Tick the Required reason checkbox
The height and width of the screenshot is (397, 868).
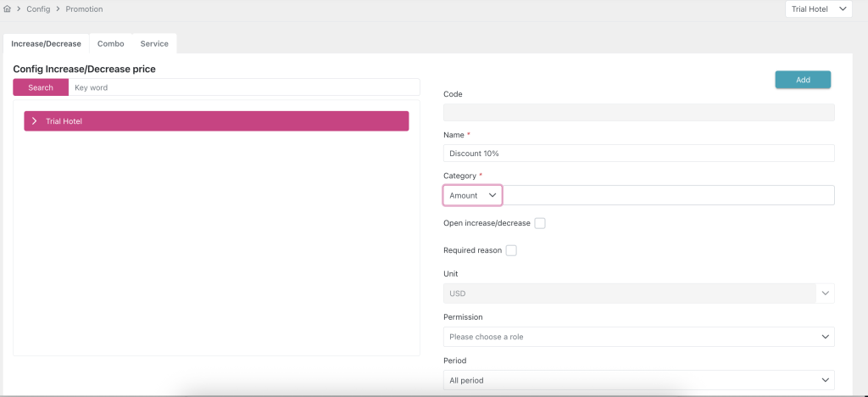(x=511, y=250)
